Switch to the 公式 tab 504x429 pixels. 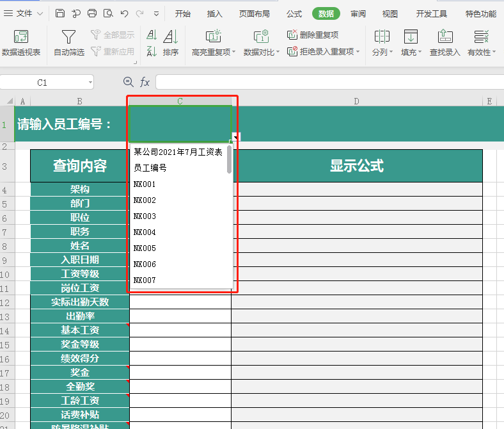(x=294, y=14)
